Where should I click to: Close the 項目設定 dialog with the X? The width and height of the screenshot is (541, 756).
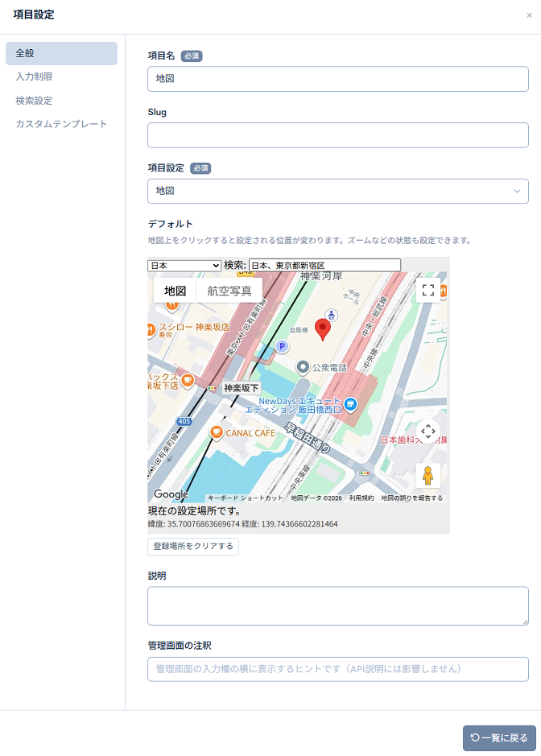click(529, 15)
